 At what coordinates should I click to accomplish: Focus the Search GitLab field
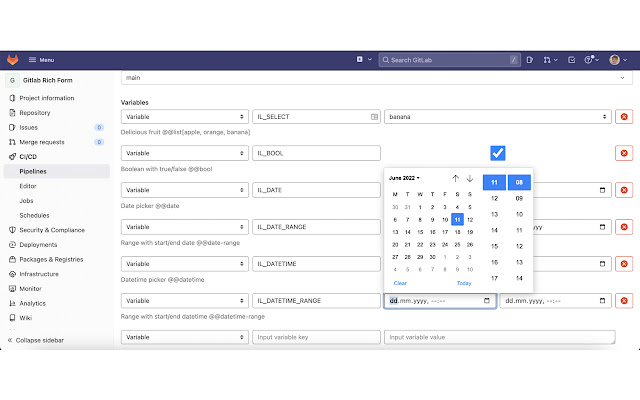click(449, 60)
